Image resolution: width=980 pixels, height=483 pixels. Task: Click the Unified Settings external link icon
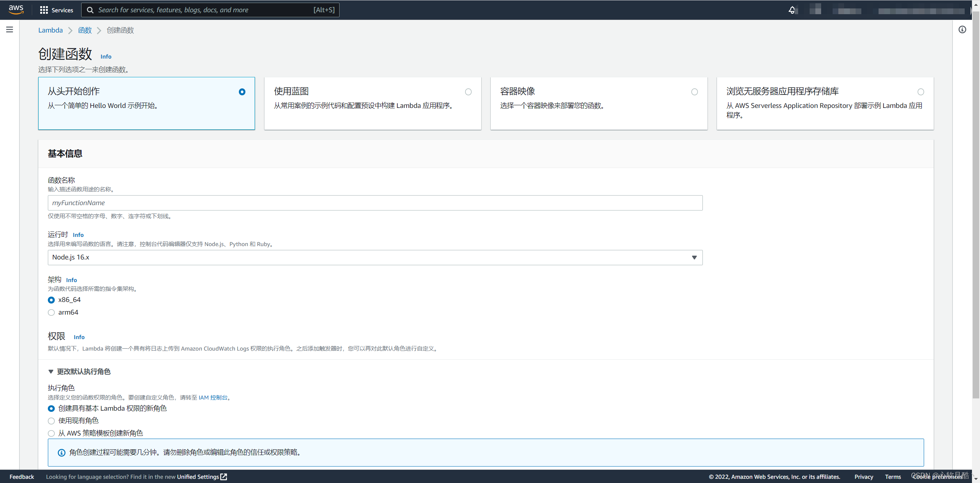[224, 476]
